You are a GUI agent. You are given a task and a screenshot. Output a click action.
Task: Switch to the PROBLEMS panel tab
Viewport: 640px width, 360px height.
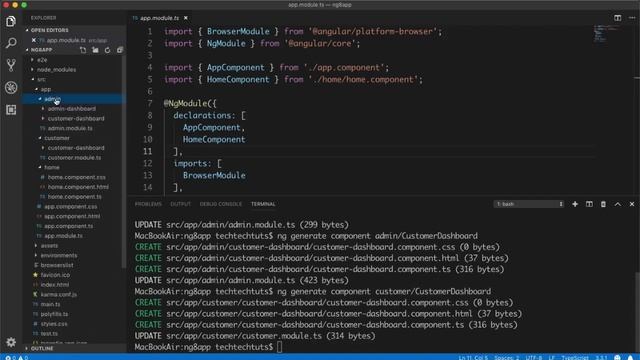148,204
